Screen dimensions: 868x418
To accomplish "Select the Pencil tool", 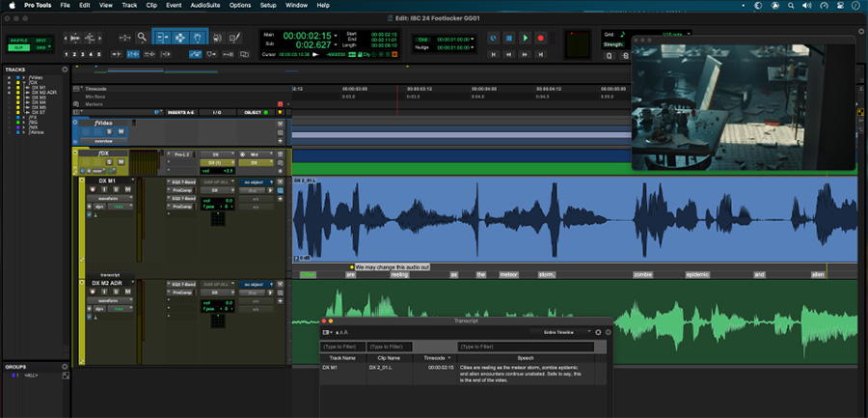I will point(234,37).
